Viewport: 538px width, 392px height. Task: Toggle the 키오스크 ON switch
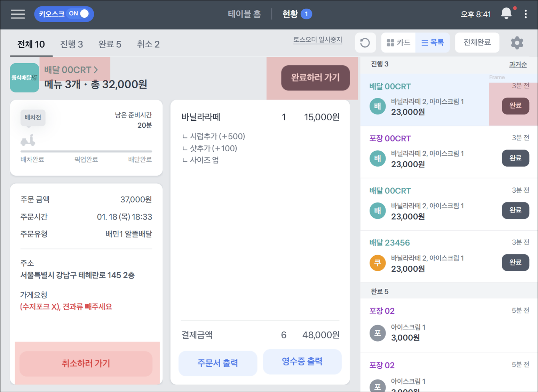click(x=64, y=14)
